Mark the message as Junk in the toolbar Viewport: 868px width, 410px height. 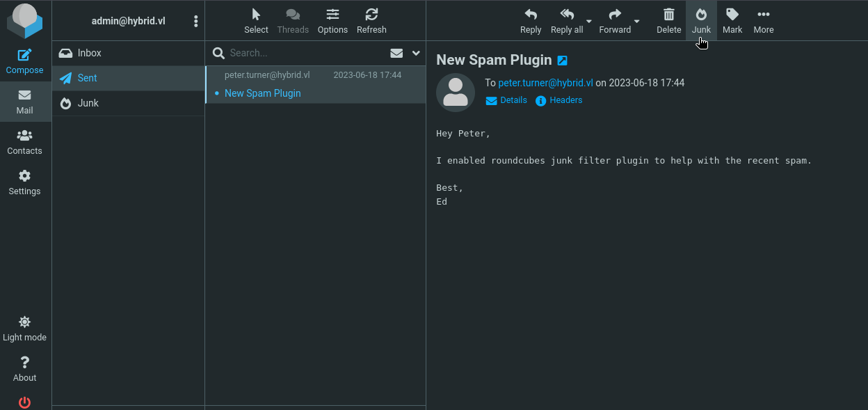(x=701, y=21)
